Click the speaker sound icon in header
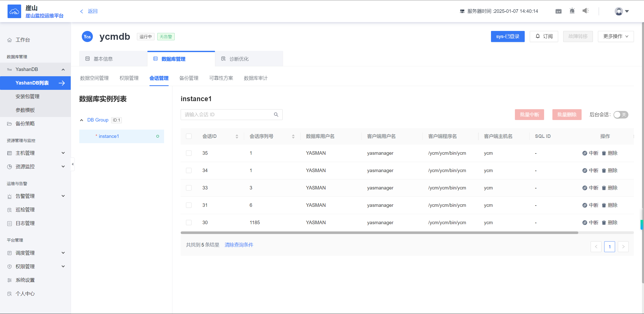Image resolution: width=644 pixels, height=314 pixels. point(586,11)
